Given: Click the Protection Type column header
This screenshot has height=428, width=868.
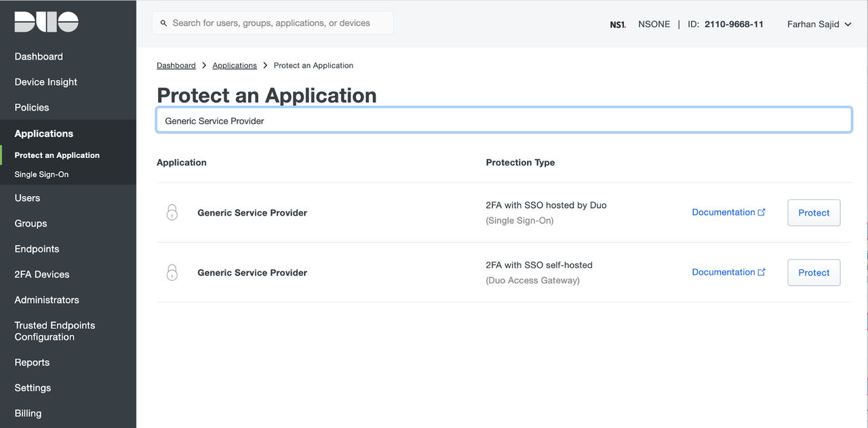Looking at the screenshot, I should (x=520, y=163).
